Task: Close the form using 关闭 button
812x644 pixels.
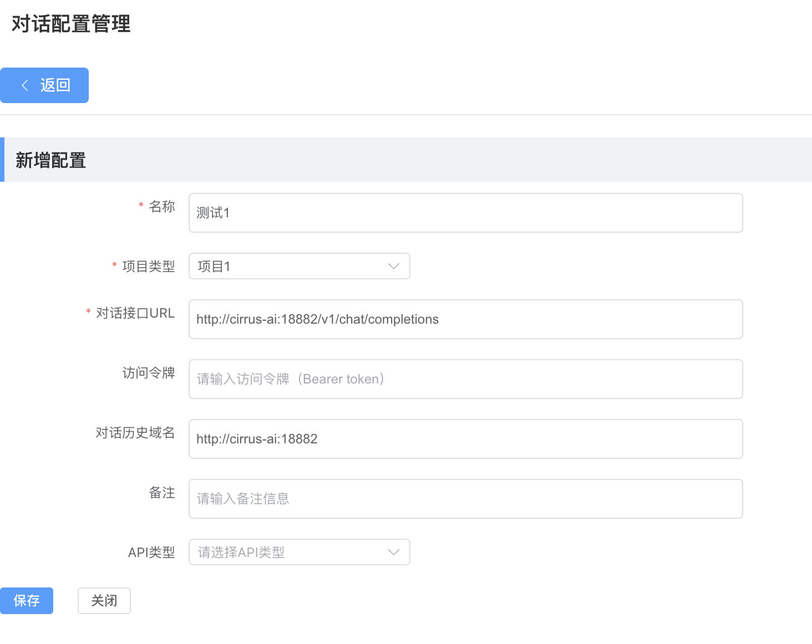Action: [x=104, y=600]
